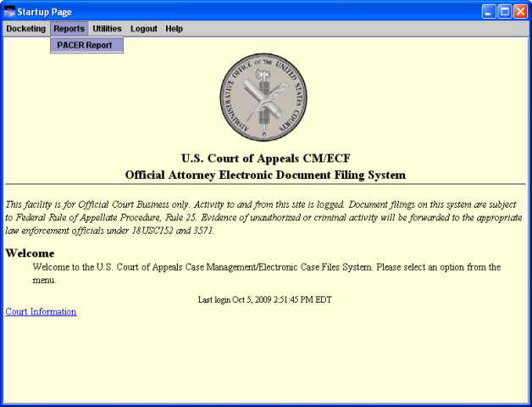
Task: Click the "Welcome" heading text
Action: pos(30,254)
